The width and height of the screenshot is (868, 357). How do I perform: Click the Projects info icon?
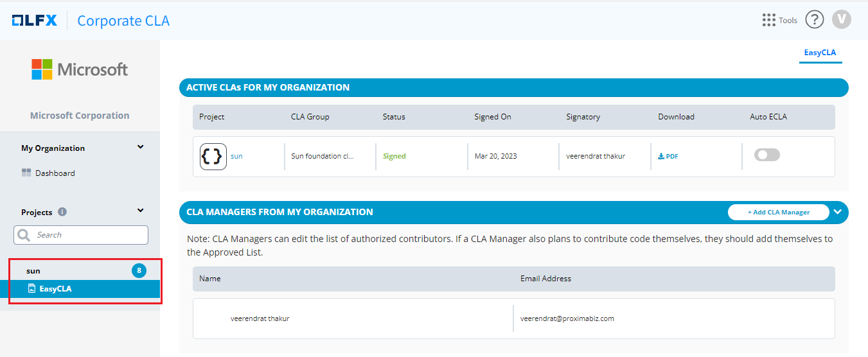point(62,212)
